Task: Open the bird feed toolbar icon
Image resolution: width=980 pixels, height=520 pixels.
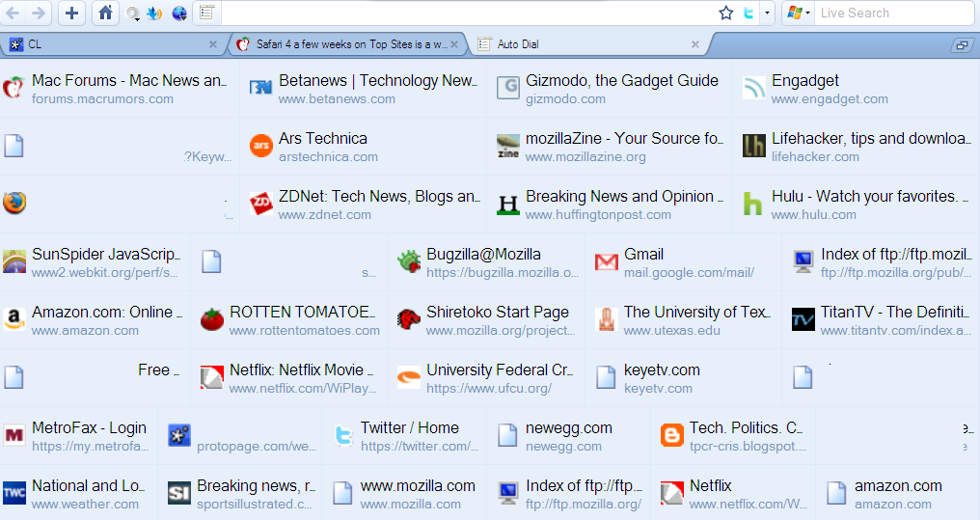Action: coord(153,14)
